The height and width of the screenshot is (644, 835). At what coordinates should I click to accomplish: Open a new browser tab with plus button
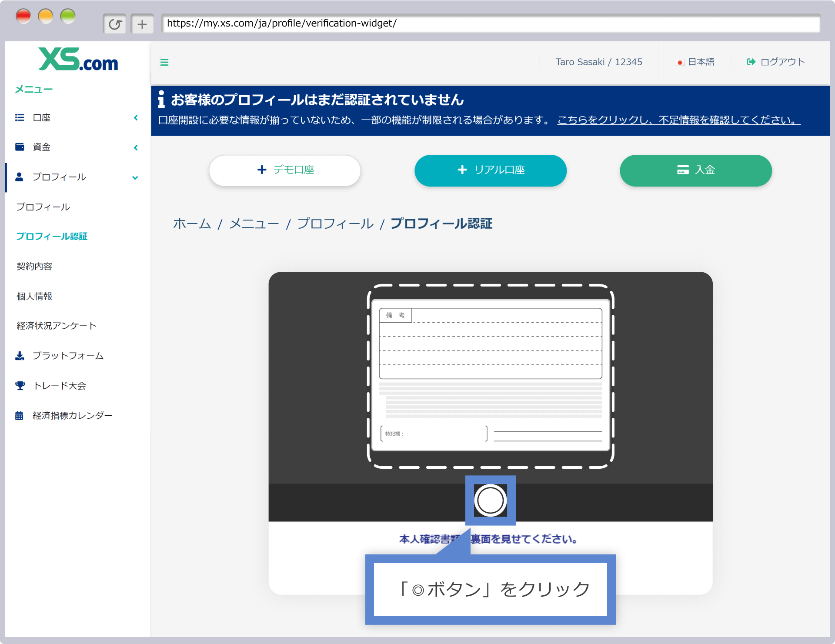pyautogui.click(x=142, y=24)
